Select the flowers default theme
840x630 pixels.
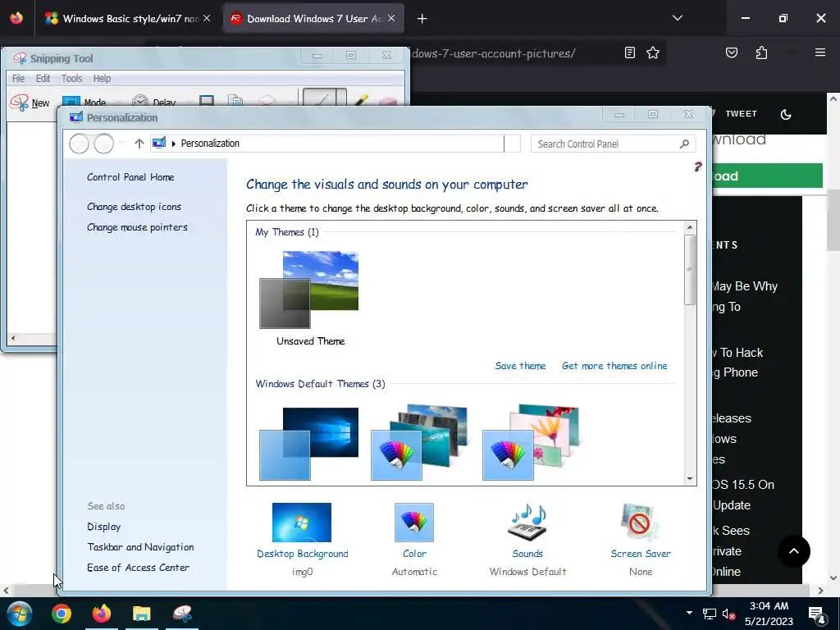click(x=532, y=442)
